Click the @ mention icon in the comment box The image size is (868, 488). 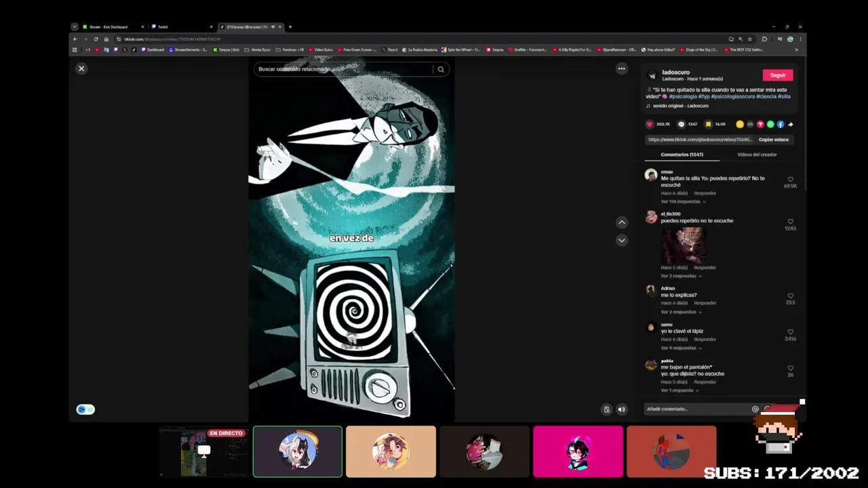tap(755, 409)
